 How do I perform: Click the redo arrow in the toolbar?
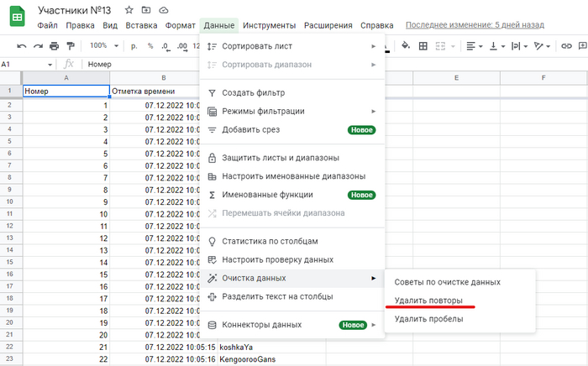coord(38,45)
